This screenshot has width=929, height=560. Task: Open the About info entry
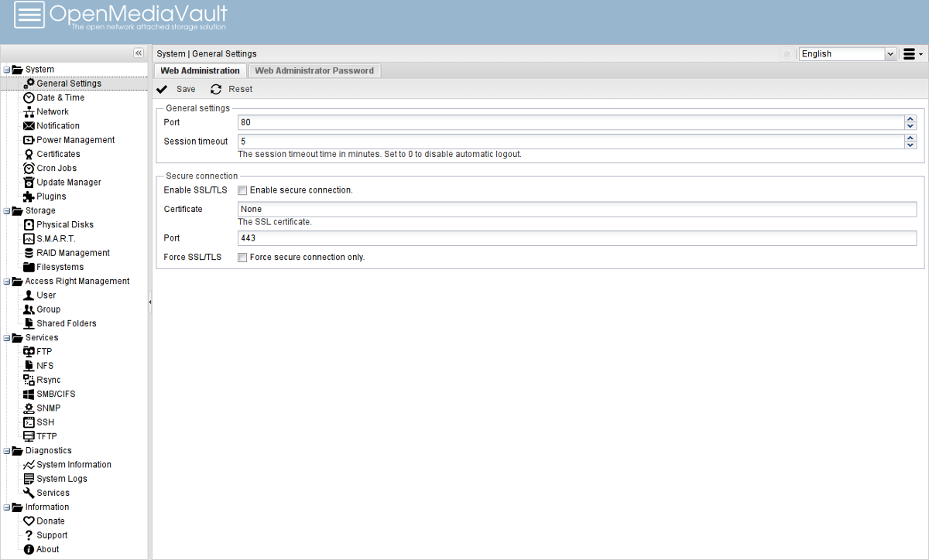tap(41, 549)
